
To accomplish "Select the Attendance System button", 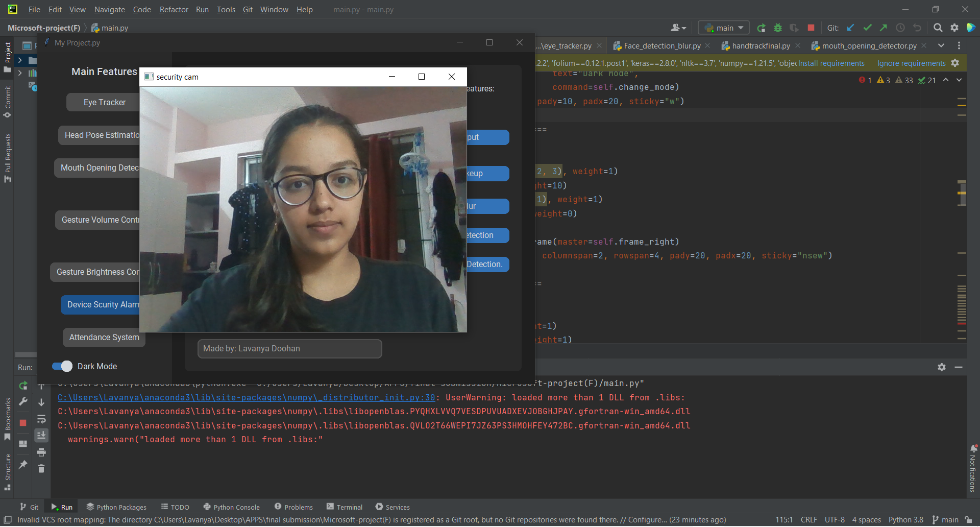I will tap(104, 337).
